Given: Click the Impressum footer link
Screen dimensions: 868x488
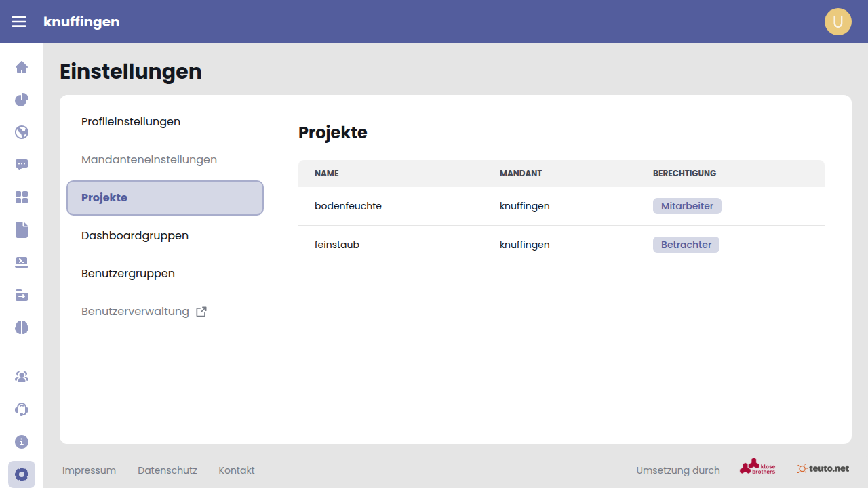Looking at the screenshot, I should point(89,470).
